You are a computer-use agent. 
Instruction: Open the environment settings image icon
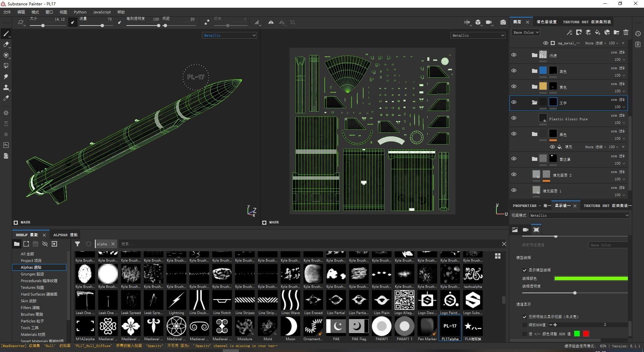pos(515,230)
